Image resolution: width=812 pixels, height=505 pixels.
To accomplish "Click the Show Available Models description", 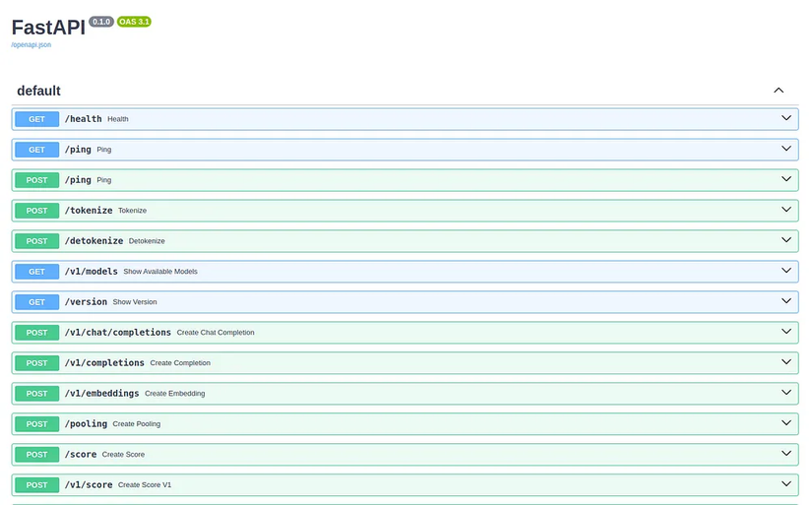I will point(160,272).
